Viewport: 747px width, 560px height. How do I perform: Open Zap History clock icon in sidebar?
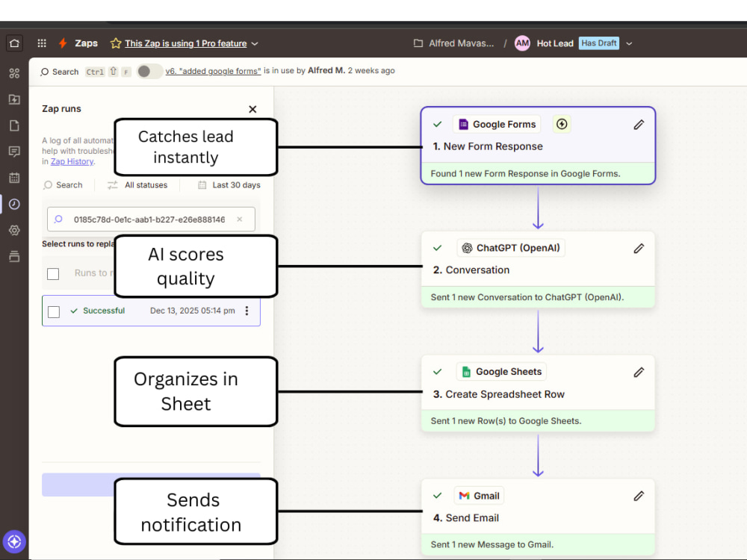tap(14, 205)
